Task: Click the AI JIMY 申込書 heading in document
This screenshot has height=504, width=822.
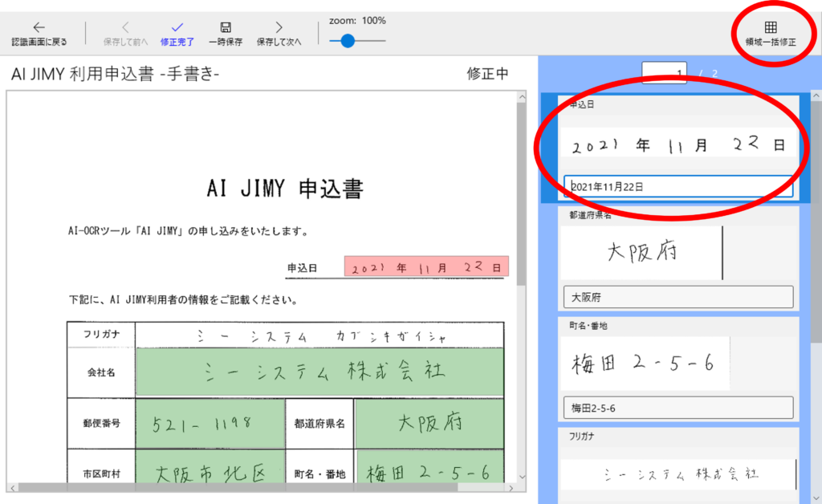Action: pos(285,189)
